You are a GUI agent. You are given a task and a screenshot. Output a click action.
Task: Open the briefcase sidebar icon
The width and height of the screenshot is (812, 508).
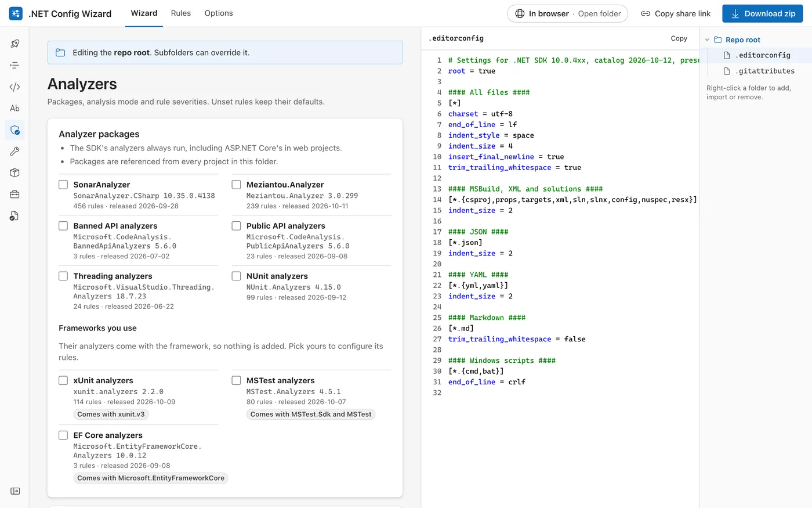(x=15, y=194)
